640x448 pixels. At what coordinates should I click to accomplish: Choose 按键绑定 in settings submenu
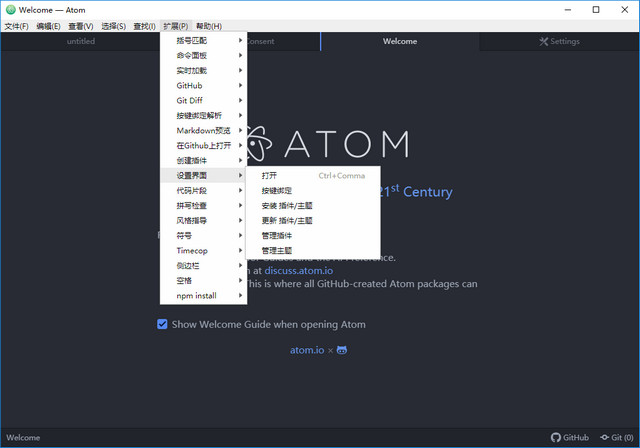[313, 191]
